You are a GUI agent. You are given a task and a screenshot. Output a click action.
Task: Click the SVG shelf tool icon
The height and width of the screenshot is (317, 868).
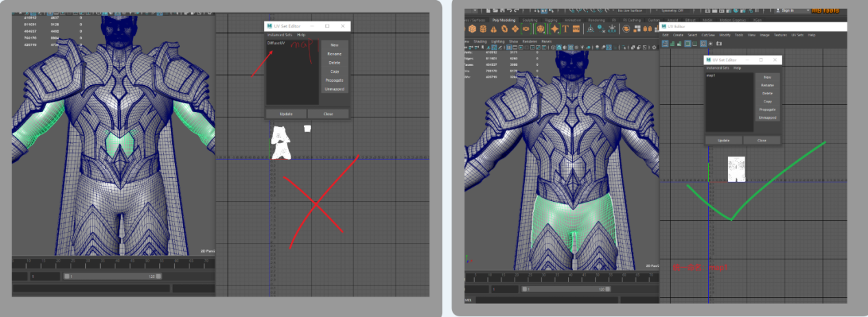pyautogui.click(x=578, y=29)
